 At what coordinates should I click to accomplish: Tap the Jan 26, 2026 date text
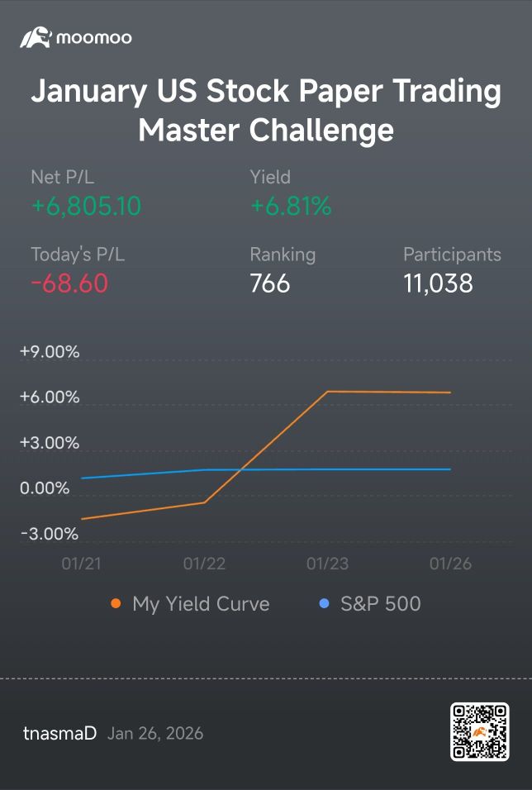tap(155, 734)
